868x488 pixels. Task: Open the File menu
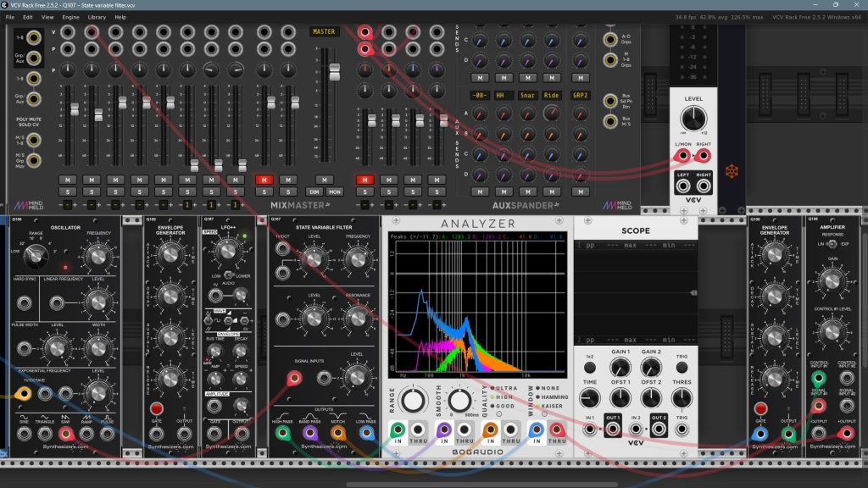click(10, 17)
